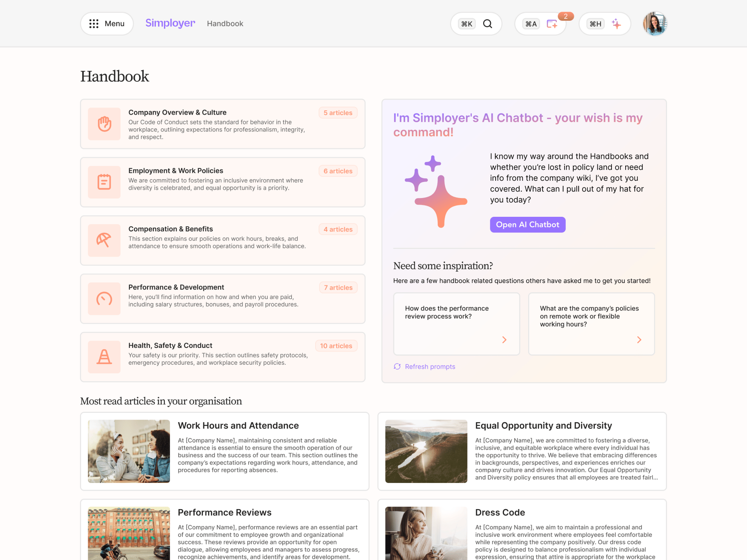This screenshot has height=560, width=747.
Task: Click the refresh icon next to Refresh prompts
Action: tap(397, 366)
